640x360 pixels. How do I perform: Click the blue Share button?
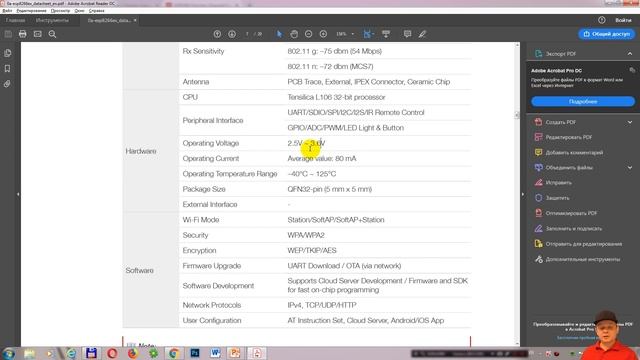click(607, 34)
